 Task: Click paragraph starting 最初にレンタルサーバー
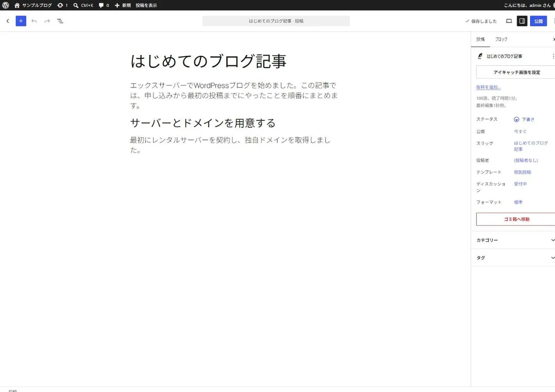click(x=231, y=145)
